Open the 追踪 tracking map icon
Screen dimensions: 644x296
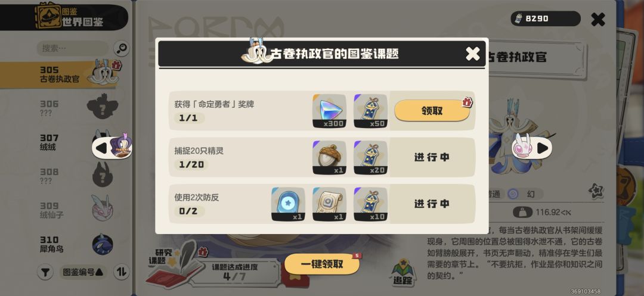coord(403,272)
